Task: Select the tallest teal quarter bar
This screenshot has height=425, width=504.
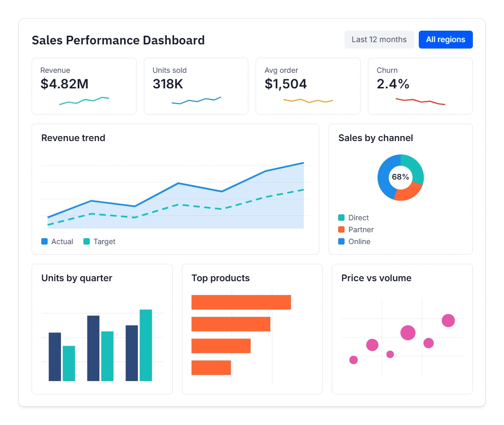Action: [146, 345]
